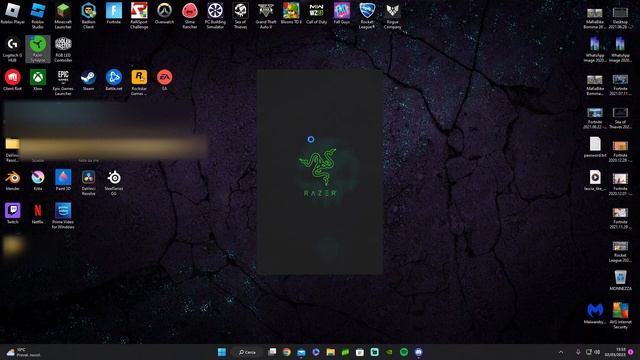Launch Paint 3D icon
This screenshot has height=360, width=640.
coord(63,180)
